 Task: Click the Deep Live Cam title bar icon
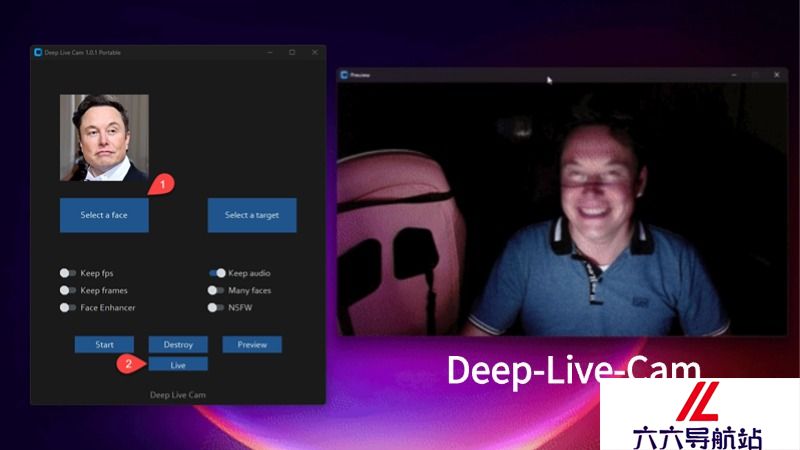[38, 52]
